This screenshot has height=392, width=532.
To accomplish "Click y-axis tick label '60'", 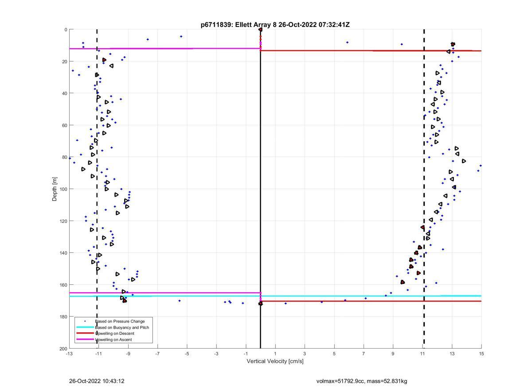I will pos(64,125).
